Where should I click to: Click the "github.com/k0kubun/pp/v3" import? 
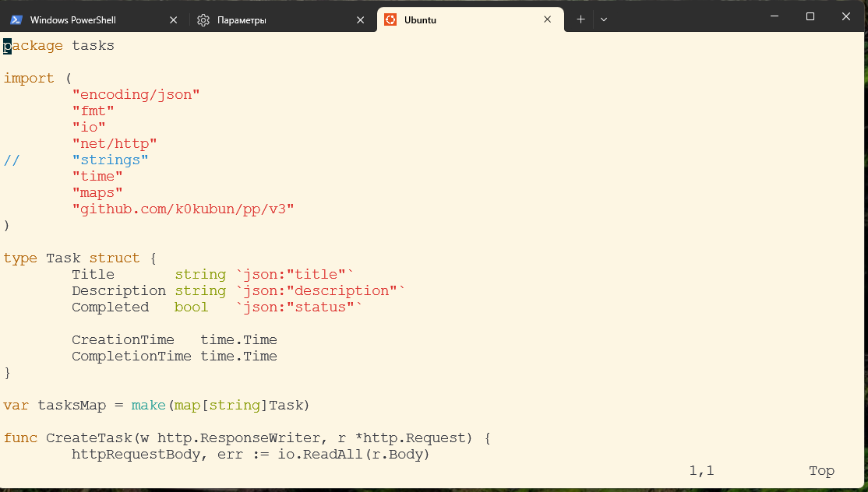(x=182, y=209)
